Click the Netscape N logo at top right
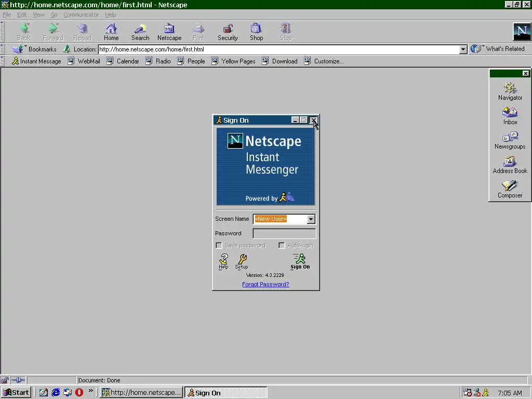This screenshot has height=399, width=532. pos(522,32)
